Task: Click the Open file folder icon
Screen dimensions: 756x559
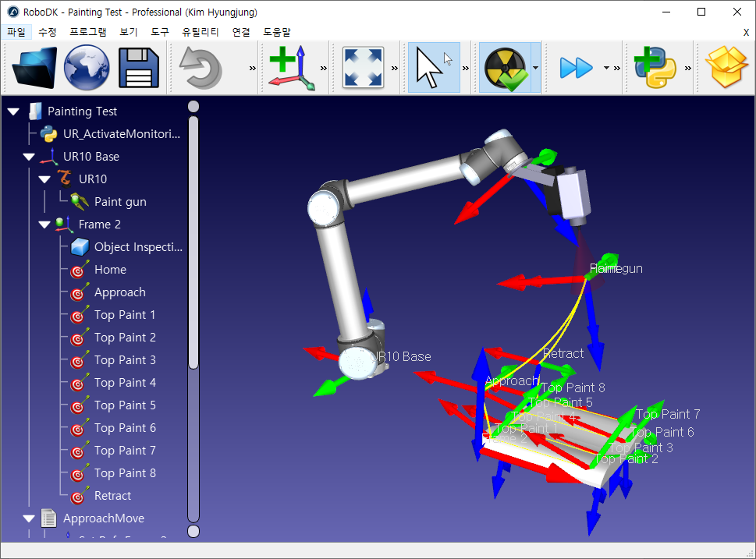Action: click(34, 68)
